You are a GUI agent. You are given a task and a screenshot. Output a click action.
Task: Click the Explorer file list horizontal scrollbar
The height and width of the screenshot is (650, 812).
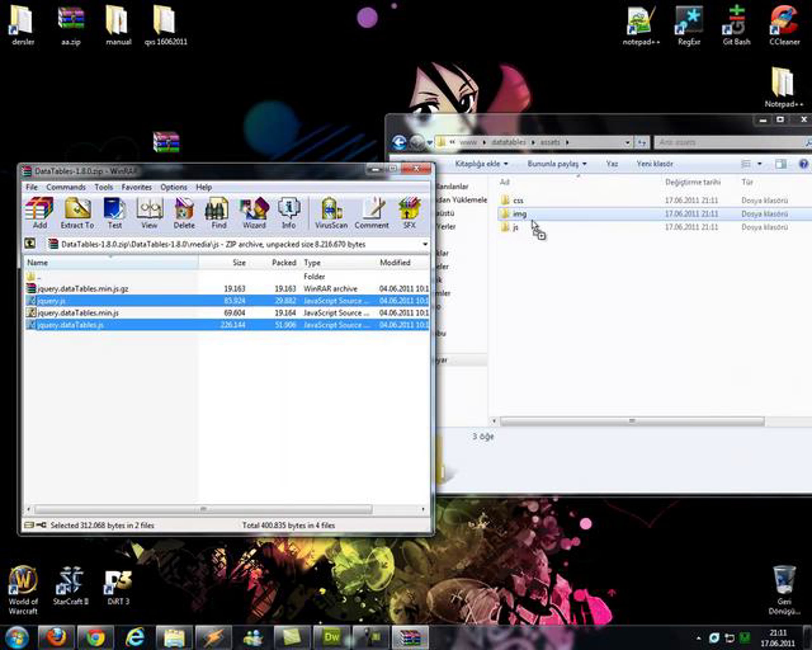[x=632, y=421]
